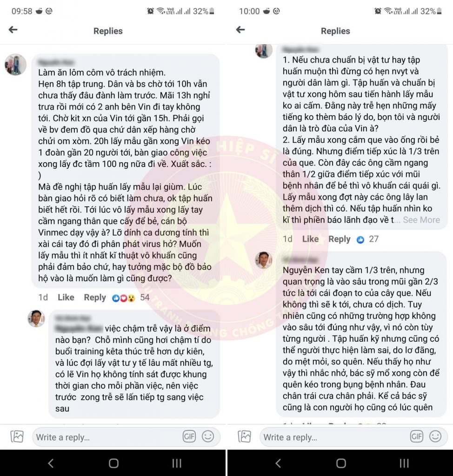Tap the back arrow in right Replies header
Viewport: 453px width, 476px height.
click(x=240, y=30)
